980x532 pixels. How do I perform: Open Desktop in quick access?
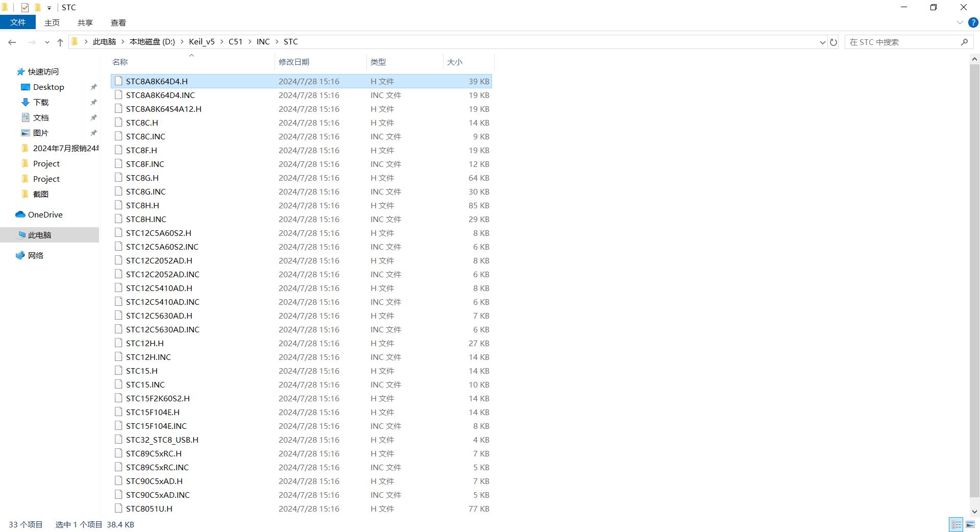click(x=48, y=87)
